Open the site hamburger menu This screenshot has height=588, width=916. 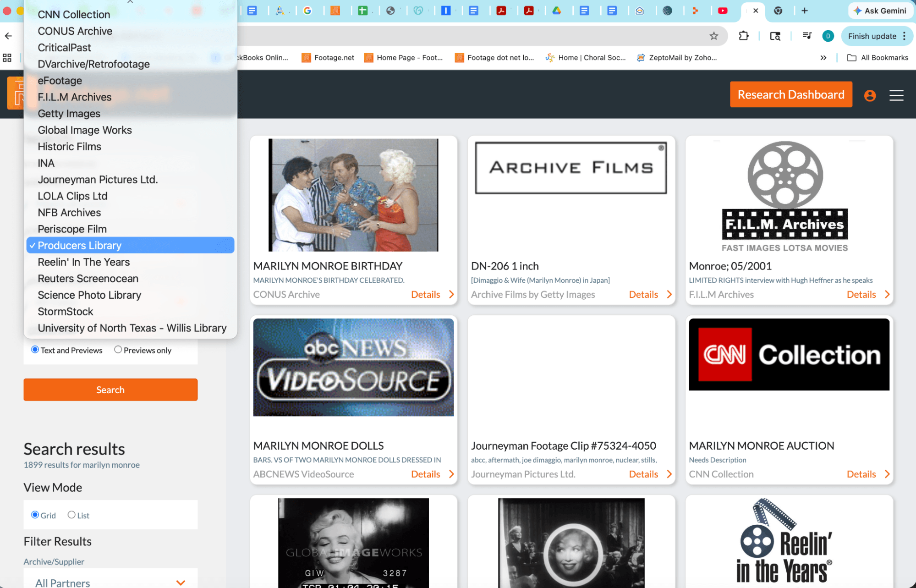(x=896, y=95)
